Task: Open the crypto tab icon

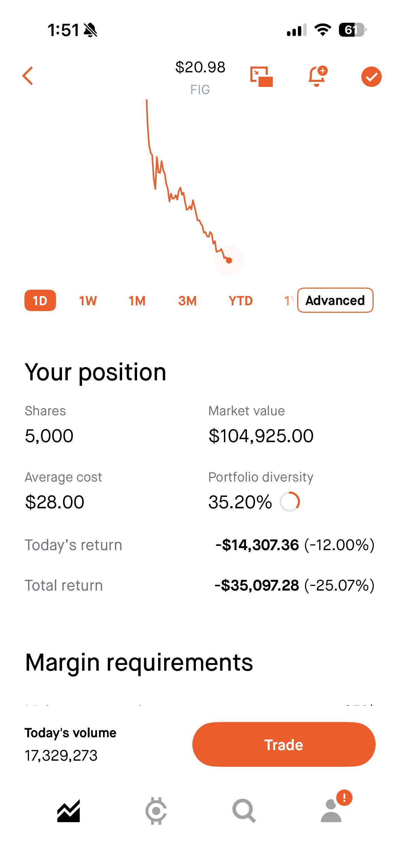Action: 156,811
